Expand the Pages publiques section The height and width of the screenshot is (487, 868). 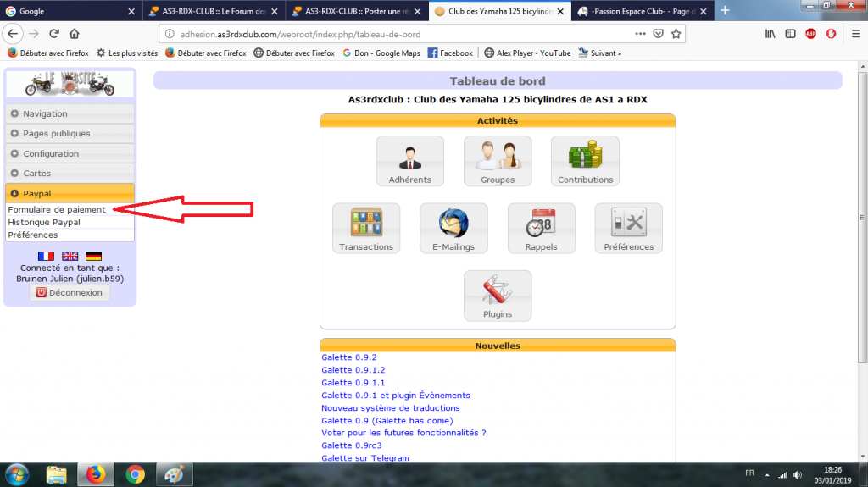[70, 134]
